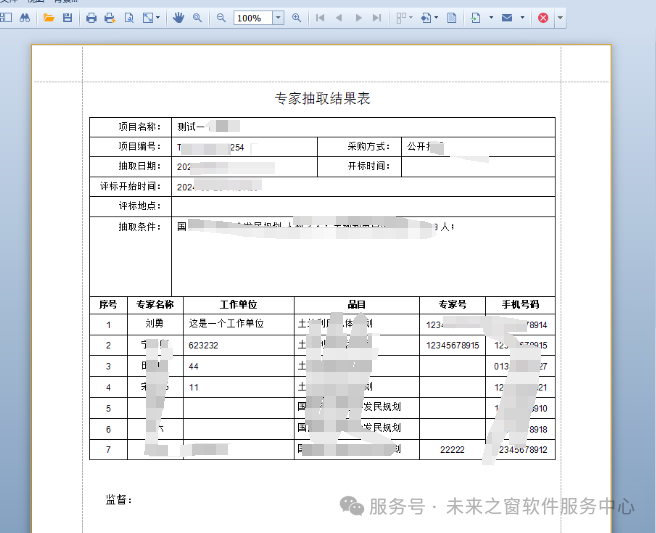Expand the Multiple Pages dropdown arrow

tap(411, 18)
